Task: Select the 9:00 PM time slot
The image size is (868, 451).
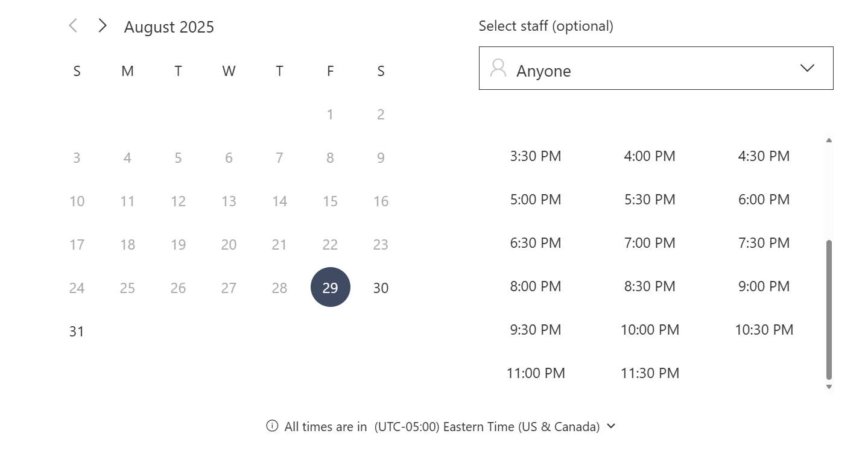Action: point(764,286)
